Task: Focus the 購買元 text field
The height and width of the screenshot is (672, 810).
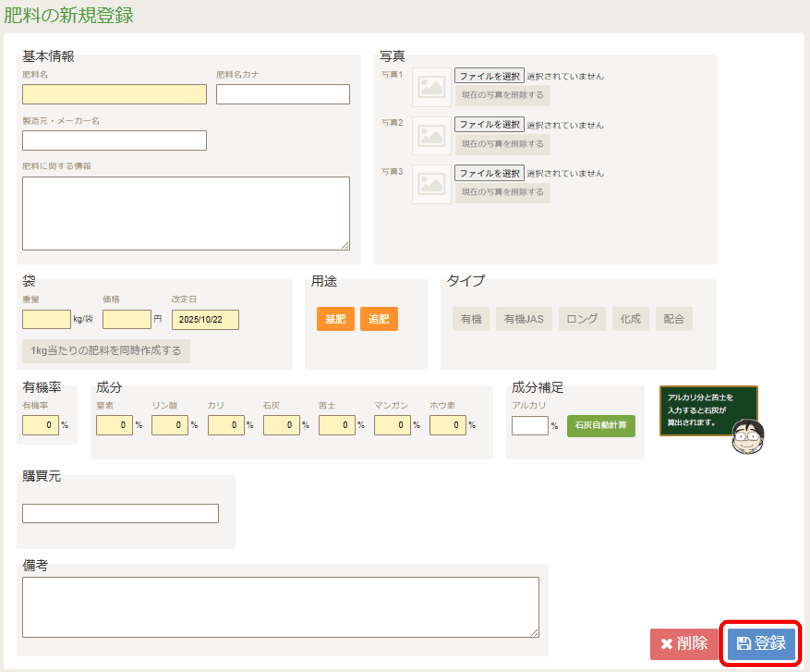Action: 120,513
